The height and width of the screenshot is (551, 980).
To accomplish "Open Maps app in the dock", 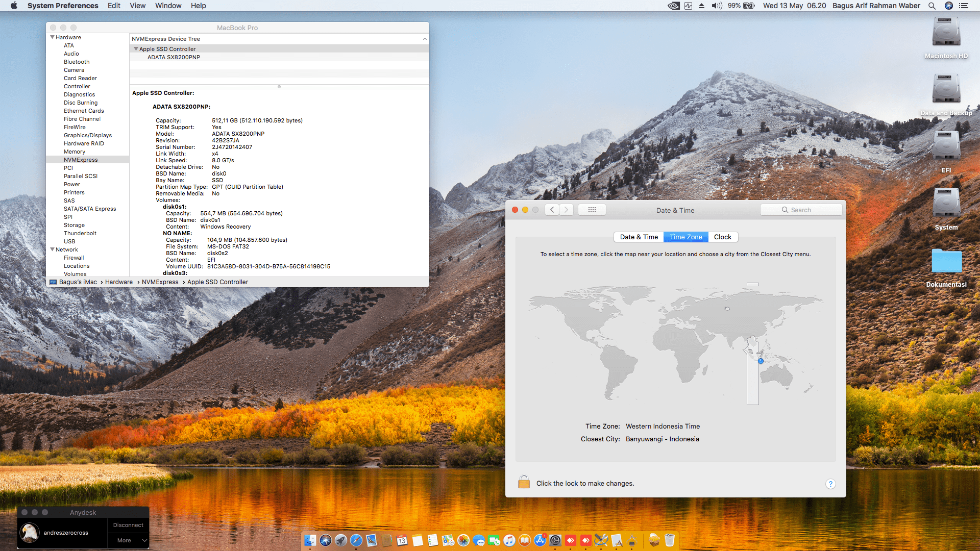I will point(448,540).
